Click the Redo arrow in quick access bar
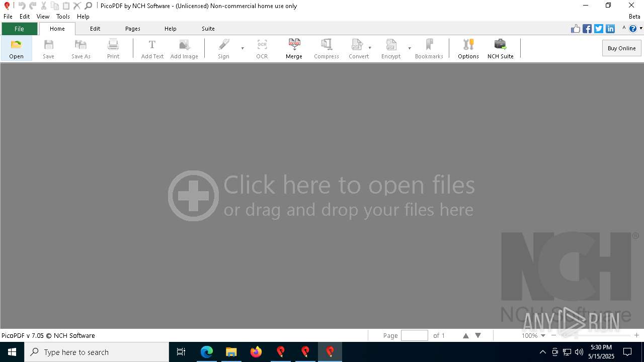 33,6
